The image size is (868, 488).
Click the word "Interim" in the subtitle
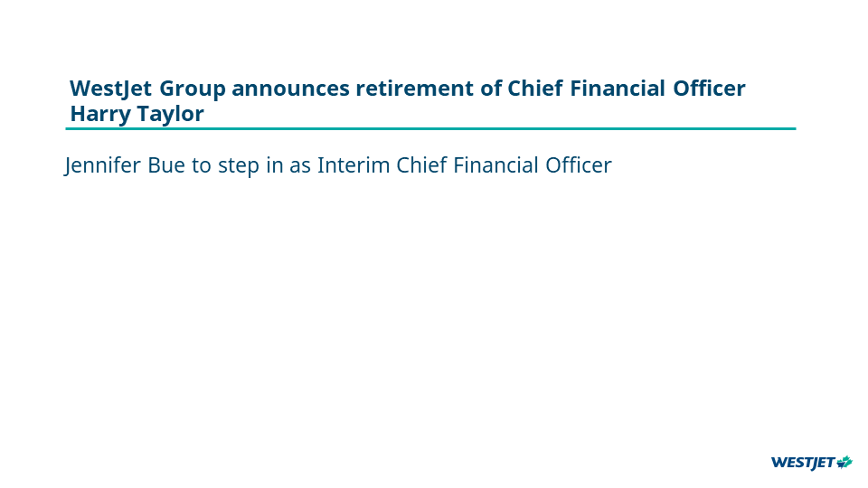pyautogui.click(x=354, y=166)
